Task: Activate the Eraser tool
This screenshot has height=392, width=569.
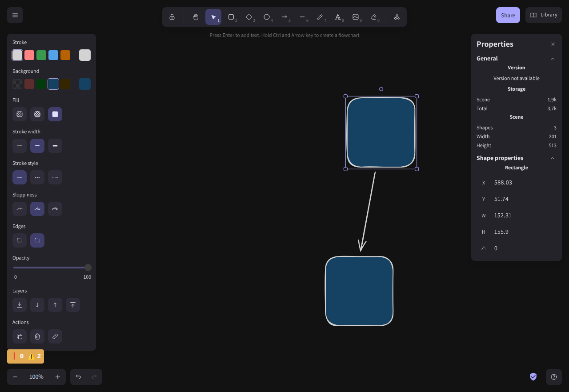Action: (x=373, y=17)
